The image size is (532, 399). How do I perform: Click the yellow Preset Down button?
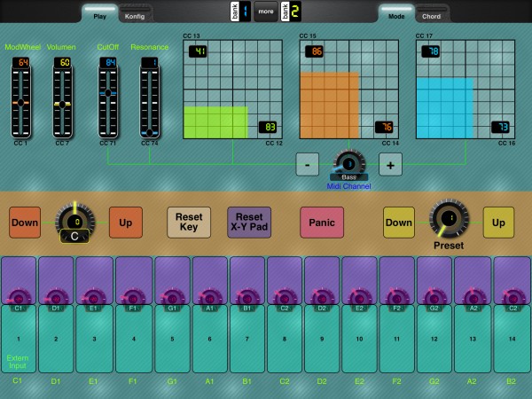(399, 223)
